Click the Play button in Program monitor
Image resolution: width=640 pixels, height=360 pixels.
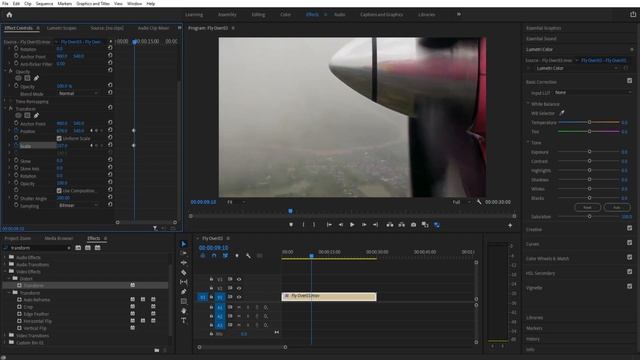tap(352, 224)
